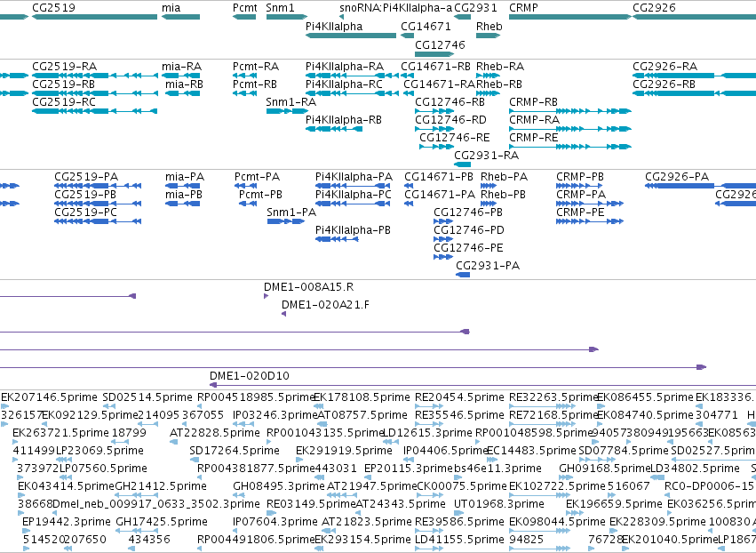Select EST GH17425.5prime
The image size is (756, 553).
(x=162, y=522)
